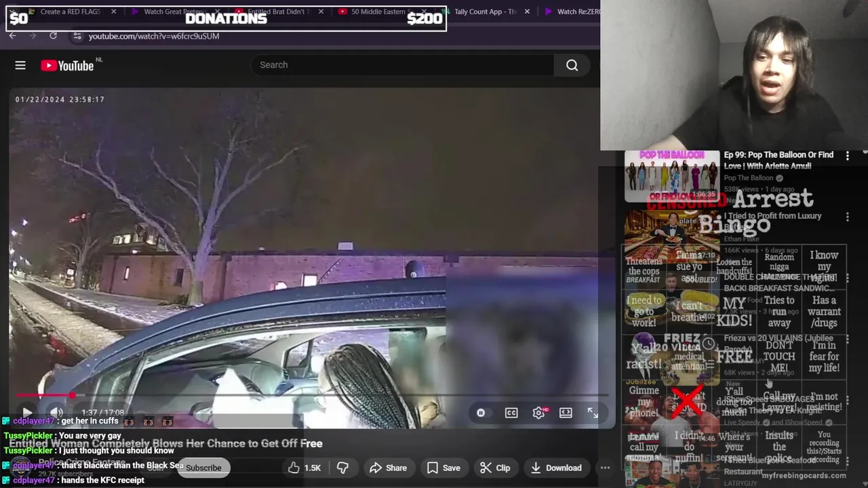Open the 'Ep 99: Pop The Balloon Or Find Love' title
Viewport: 868px width, 488px height.
(778, 160)
